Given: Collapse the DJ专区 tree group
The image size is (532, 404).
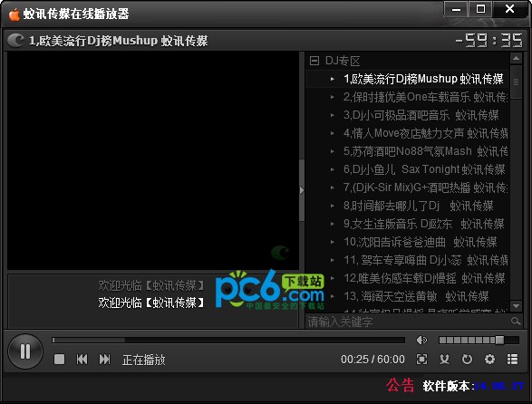Looking at the screenshot, I should point(314,61).
